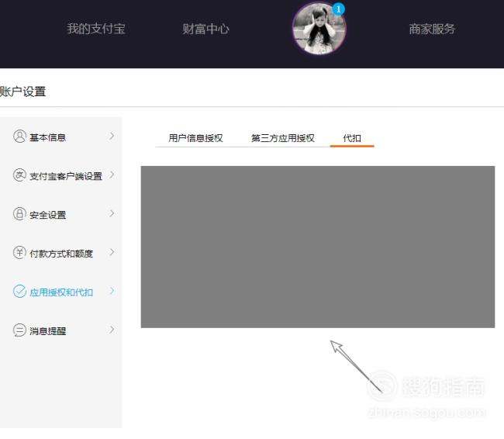Click the checkmark icon beside 应用授权和代扣
504x439 pixels.
(x=19, y=291)
